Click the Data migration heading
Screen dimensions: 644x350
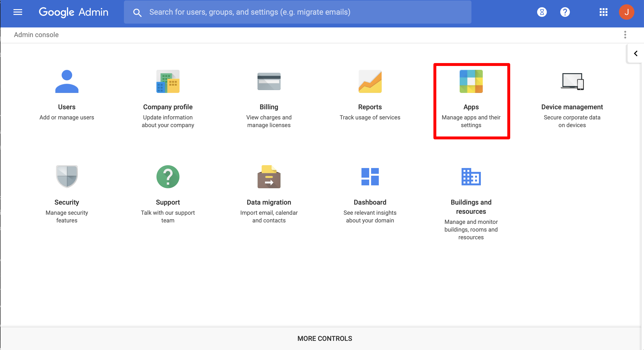point(269,202)
